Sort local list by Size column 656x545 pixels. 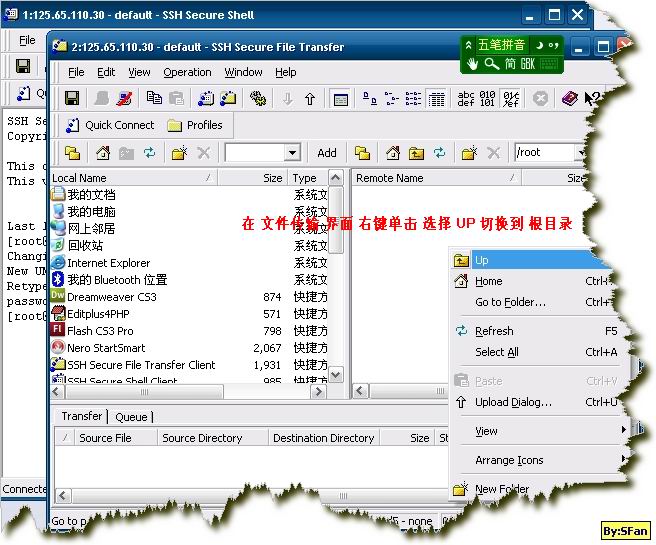252,178
